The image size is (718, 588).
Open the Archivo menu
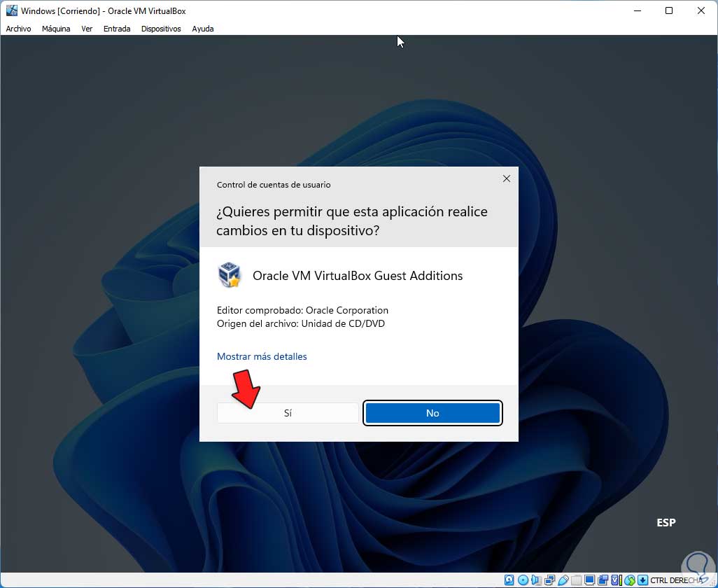(18, 29)
